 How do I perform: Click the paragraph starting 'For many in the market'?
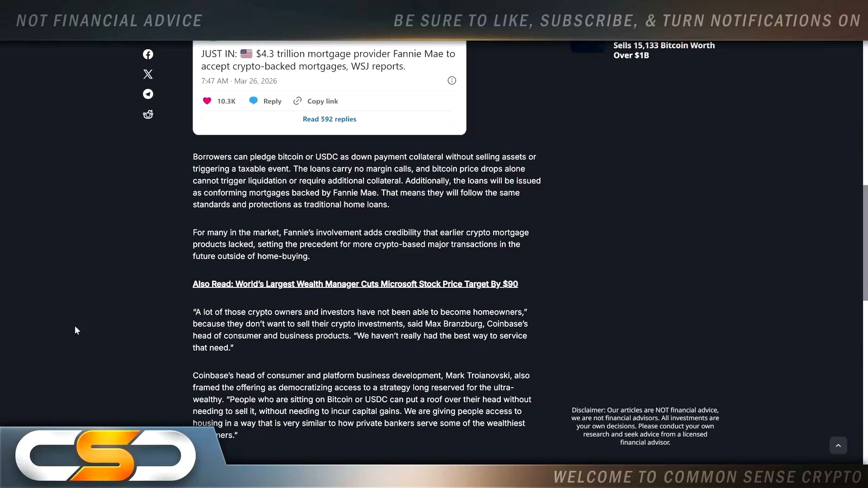(361, 244)
